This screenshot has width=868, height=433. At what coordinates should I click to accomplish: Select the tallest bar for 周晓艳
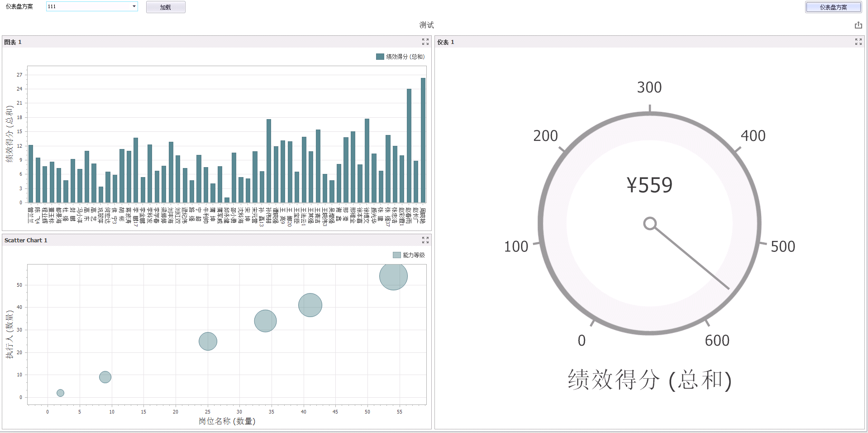[x=423, y=140]
